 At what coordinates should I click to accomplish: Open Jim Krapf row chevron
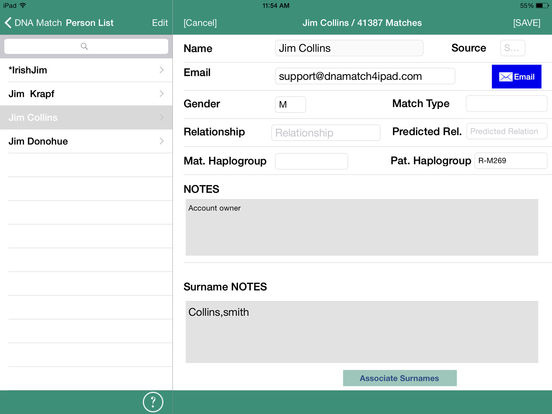(162, 94)
